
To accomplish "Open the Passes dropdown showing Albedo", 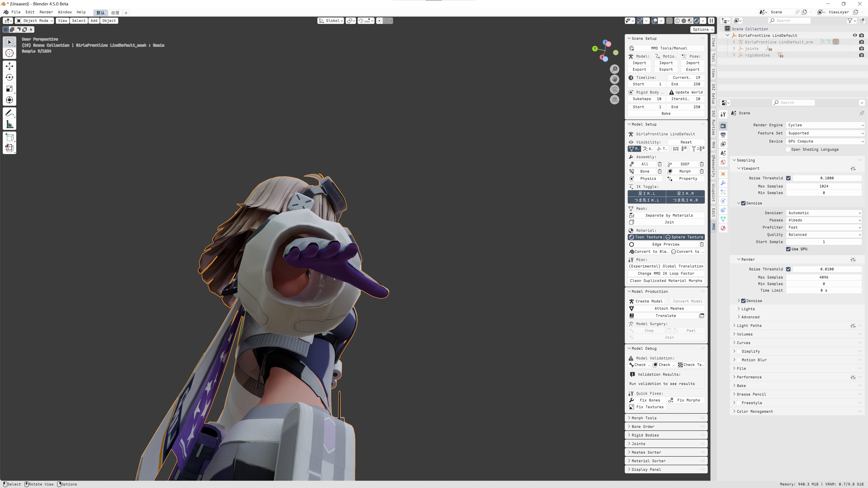I will (824, 220).
